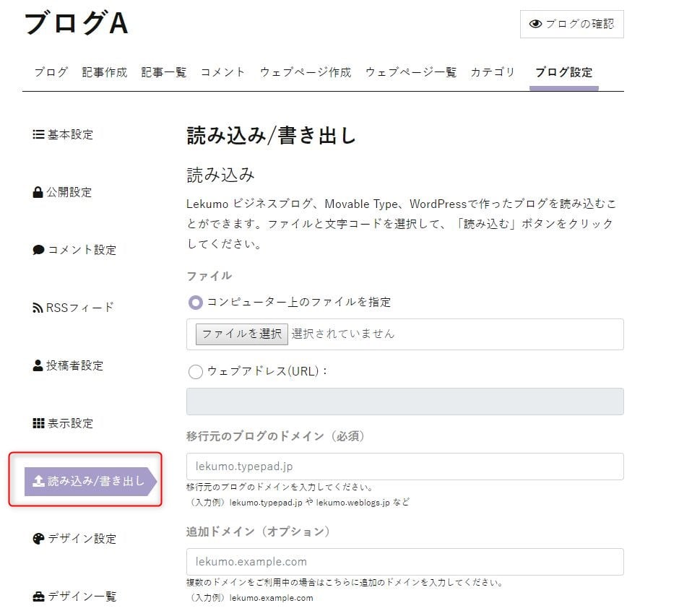692x616 pixels.
Task: Click the list icon beside 基本設定
Action: click(38, 134)
